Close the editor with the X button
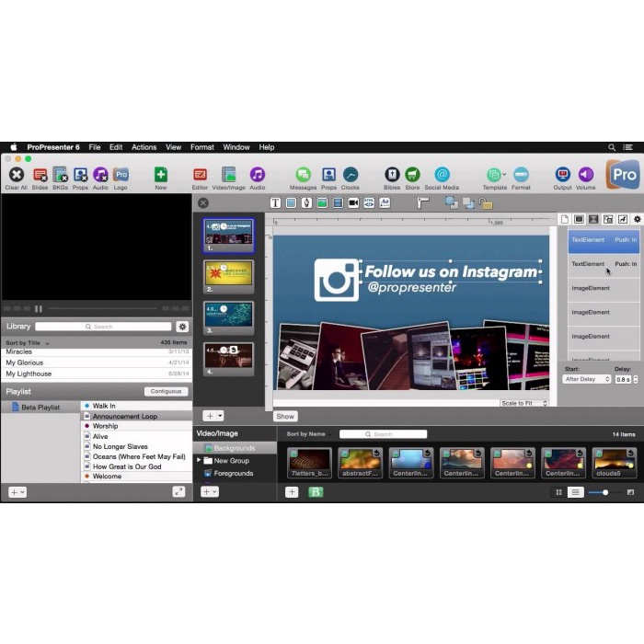Image resolution: width=644 pixels, height=644 pixels. tap(203, 203)
